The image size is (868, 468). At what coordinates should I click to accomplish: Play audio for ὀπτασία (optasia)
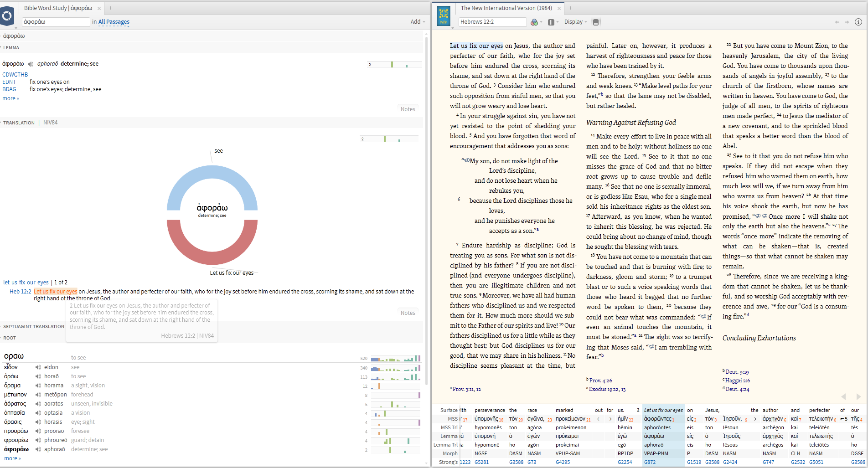(38, 413)
